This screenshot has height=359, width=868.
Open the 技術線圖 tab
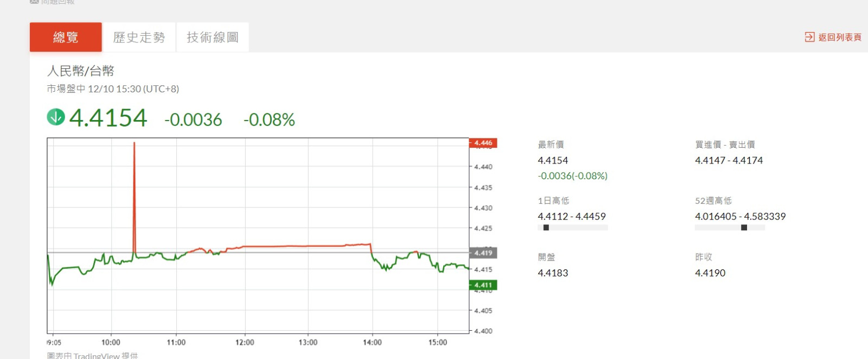tap(213, 37)
